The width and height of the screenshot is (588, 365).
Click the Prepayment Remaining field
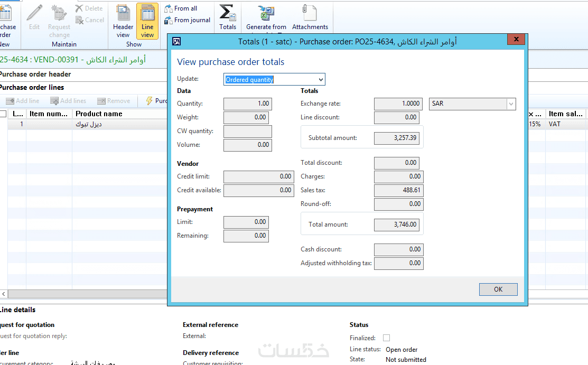[x=246, y=236]
